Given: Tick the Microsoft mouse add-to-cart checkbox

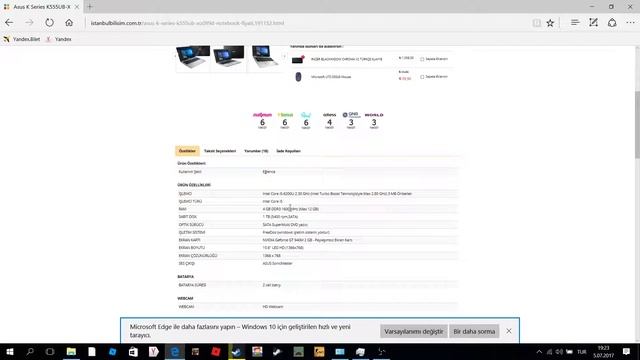Looking at the screenshot, I should point(422,77).
